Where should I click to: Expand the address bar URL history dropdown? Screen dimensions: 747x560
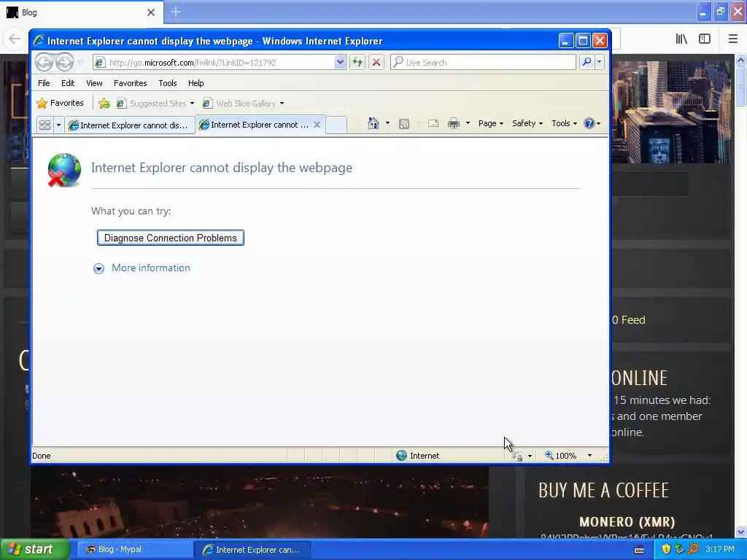pos(340,63)
